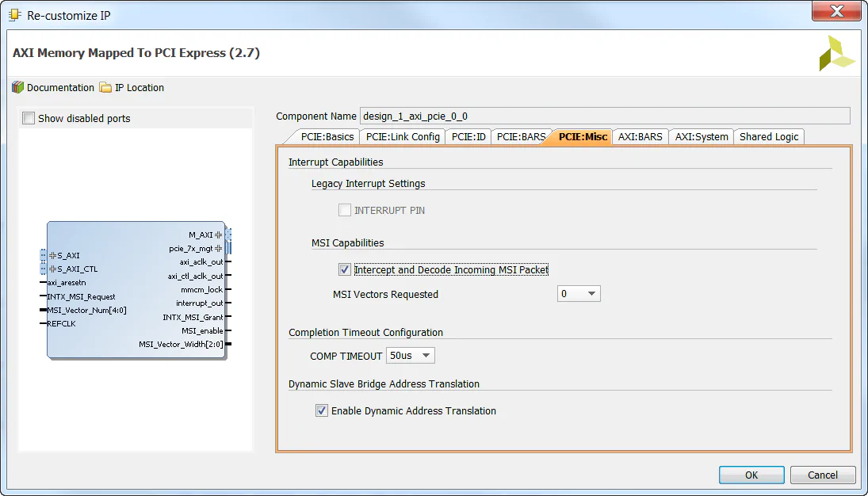Enable Show disabled ports
The height and width of the screenshot is (496, 868).
28,117
